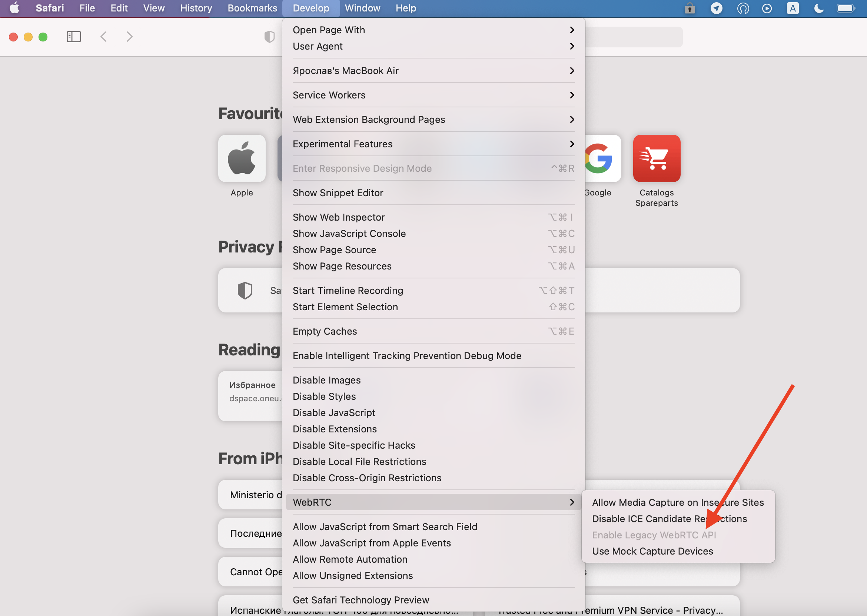Viewport: 867px width, 616px height.
Task: Click the Do Not Disturb moon icon
Action: coord(818,8)
